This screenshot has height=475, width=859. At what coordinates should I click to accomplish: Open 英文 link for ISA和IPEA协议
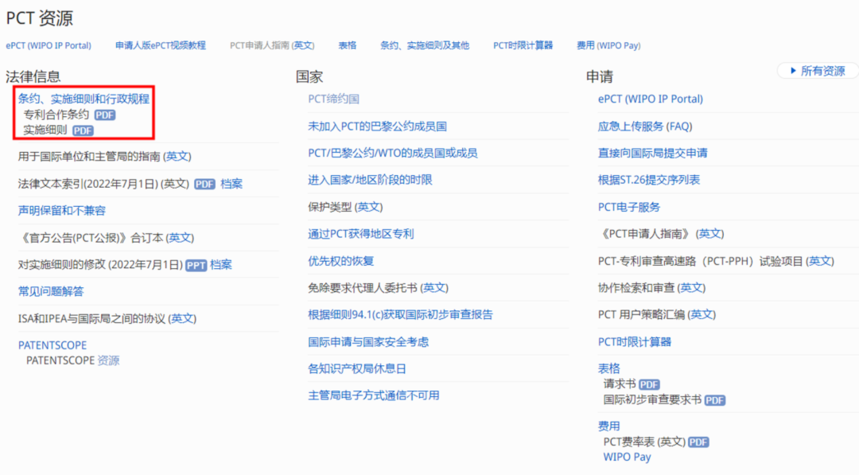pyautogui.click(x=182, y=319)
